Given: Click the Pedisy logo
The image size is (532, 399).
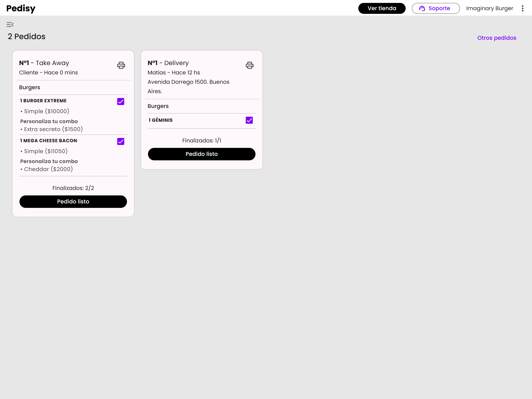Looking at the screenshot, I should tap(21, 8).
